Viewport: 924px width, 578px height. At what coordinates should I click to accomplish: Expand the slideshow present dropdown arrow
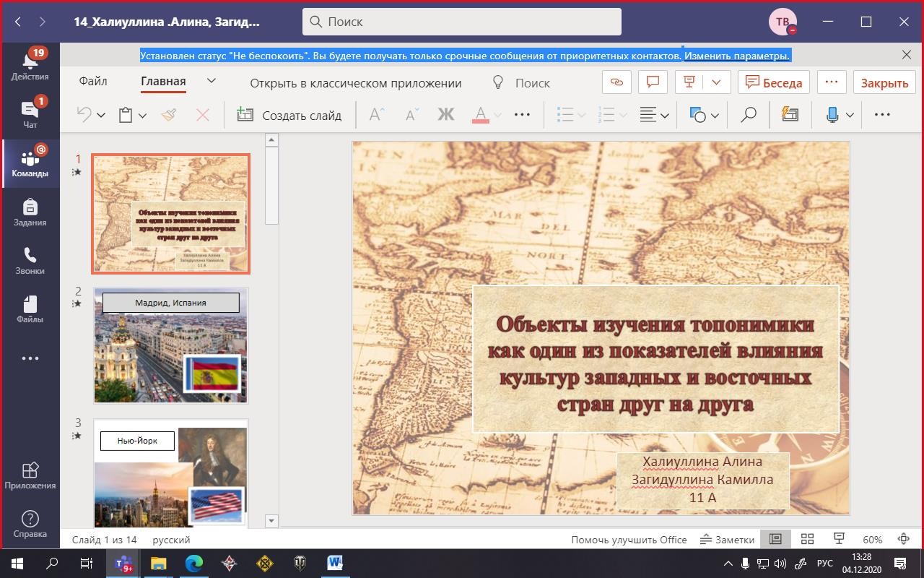[716, 82]
